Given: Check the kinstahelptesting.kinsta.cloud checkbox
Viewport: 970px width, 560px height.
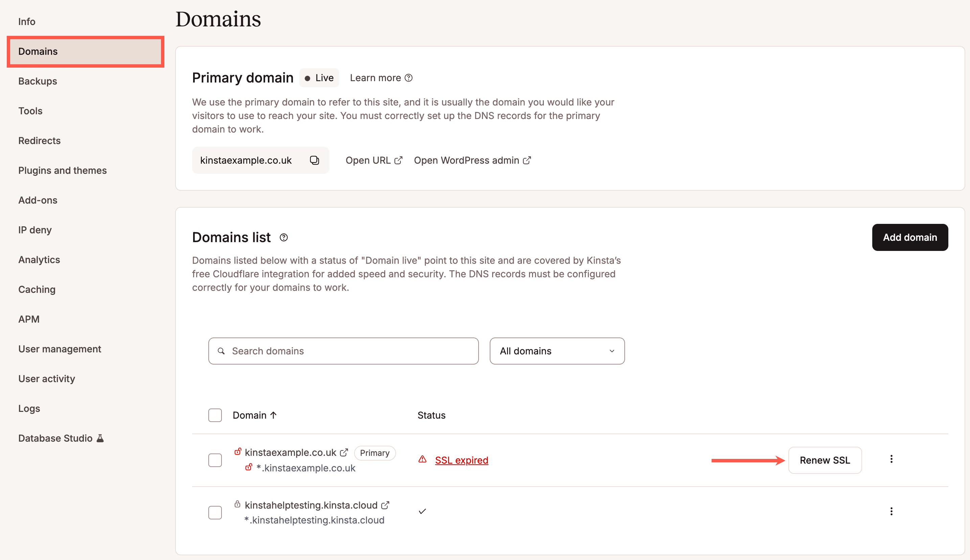Looking at the screenshot, I should (x=215, y=512).
